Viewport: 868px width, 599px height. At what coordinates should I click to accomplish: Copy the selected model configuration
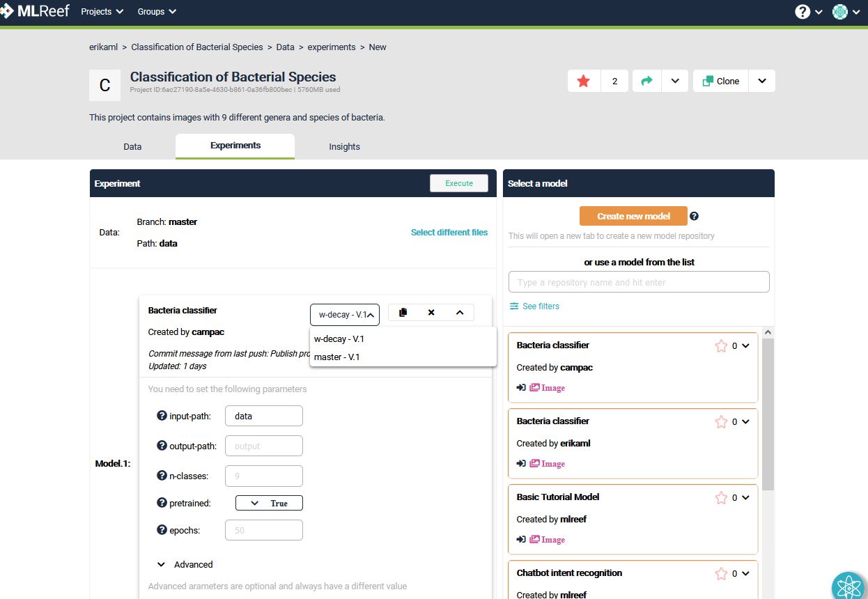click(x=403, y=313)
